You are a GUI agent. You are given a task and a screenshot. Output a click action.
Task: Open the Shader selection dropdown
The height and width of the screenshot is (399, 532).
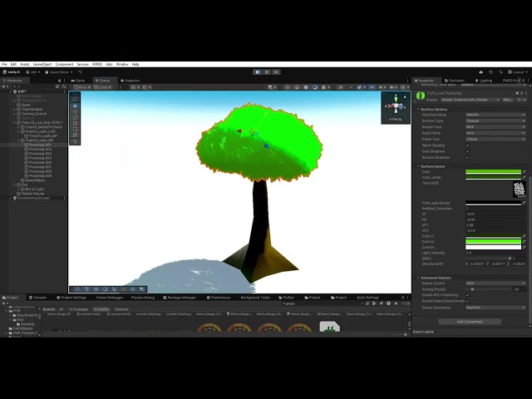point(470,100)
